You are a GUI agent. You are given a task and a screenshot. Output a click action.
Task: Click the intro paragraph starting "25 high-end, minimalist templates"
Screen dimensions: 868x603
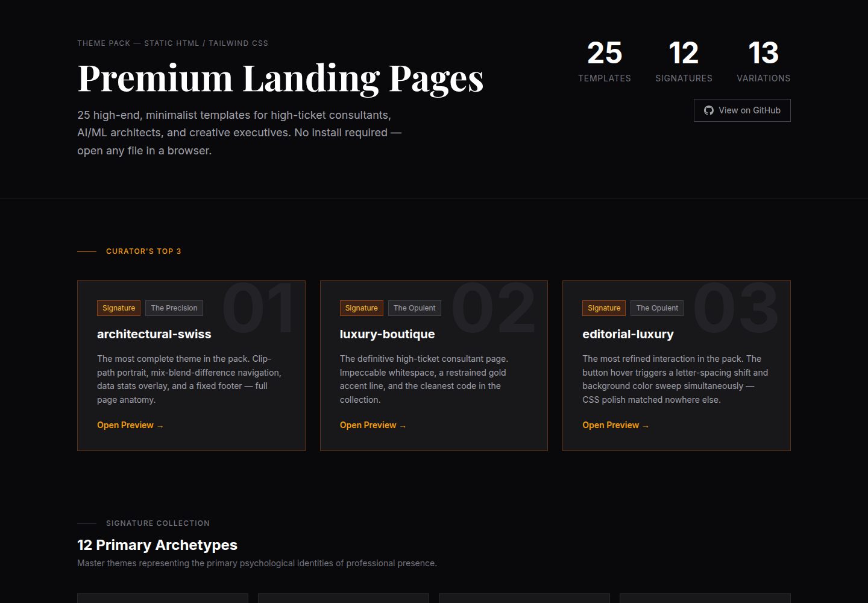[x=239, y=133]
